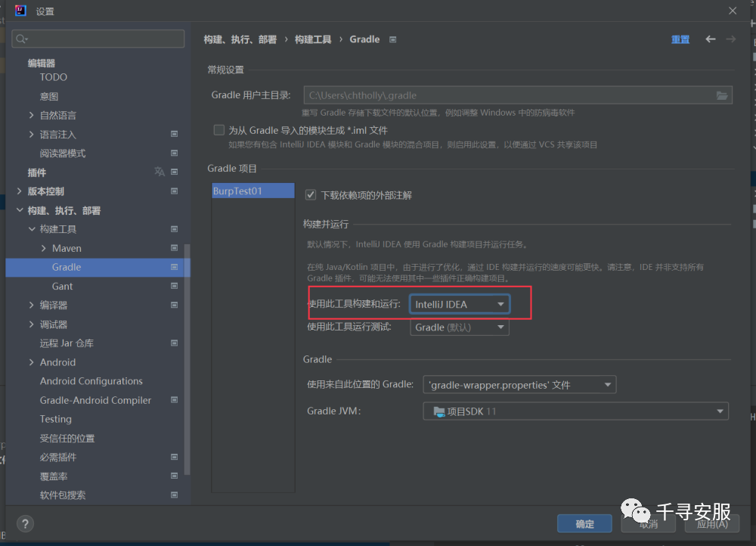
Task: Click 构建工具 in breadcrumb
Action: pyautogui.click(x=313, y=39)
